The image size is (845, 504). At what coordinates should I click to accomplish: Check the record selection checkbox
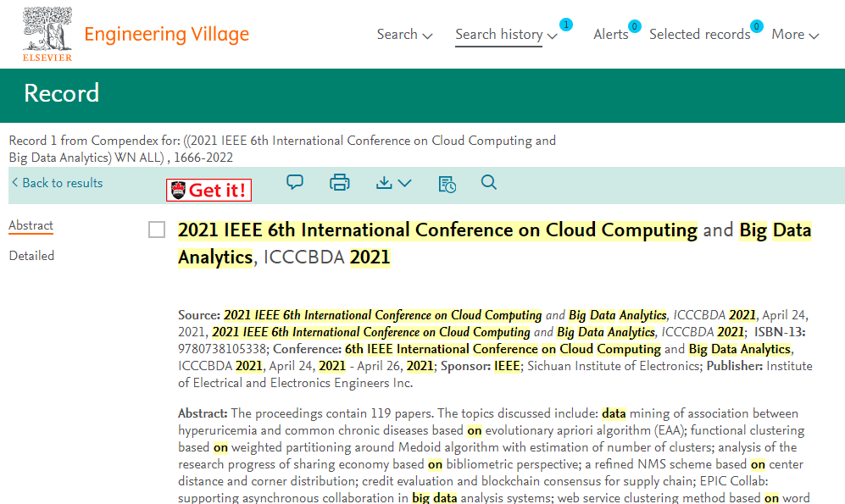coord(157,230)
